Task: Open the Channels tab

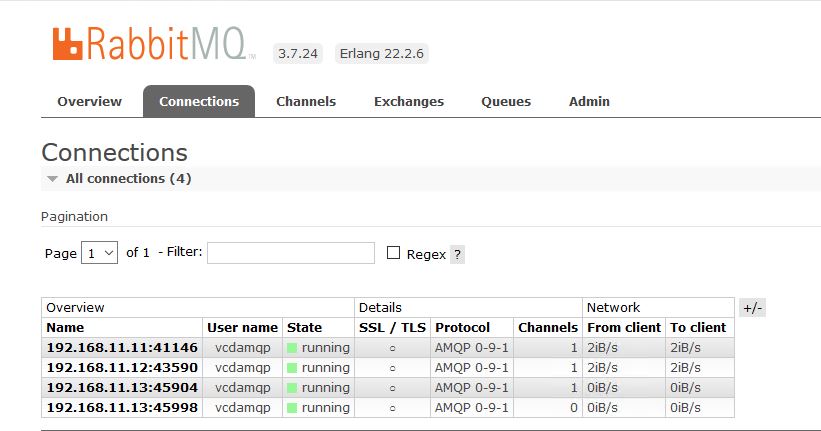Action: pyautogui.click(x=306, y=101)
